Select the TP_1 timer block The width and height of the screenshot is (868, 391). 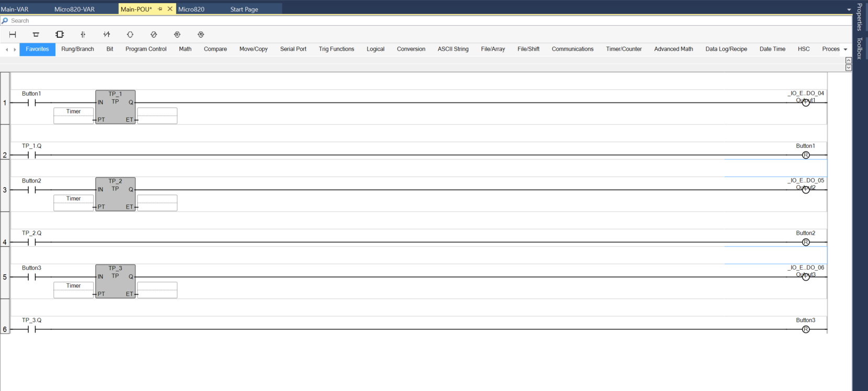click(116, 107)
